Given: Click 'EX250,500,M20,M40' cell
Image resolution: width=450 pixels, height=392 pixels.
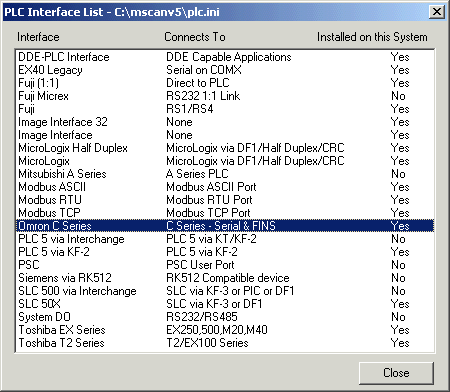Looking at the screenshot, I should (x=217, y=330).
